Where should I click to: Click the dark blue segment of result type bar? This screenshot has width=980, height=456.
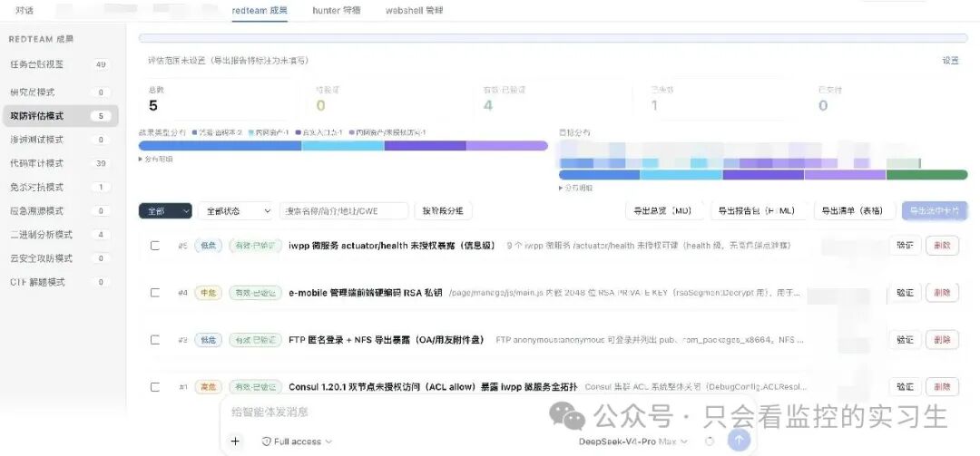(x=220, y=146)
